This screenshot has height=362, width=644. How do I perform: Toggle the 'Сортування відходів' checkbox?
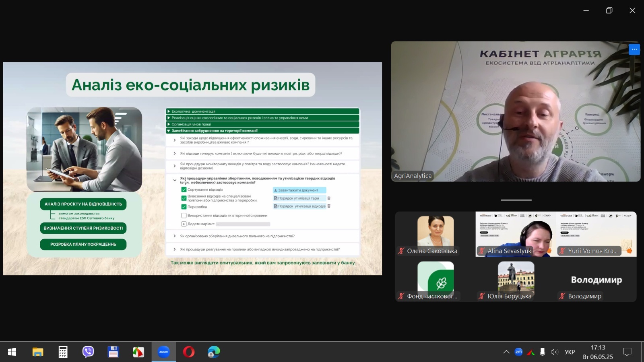(x=184, y=189)
